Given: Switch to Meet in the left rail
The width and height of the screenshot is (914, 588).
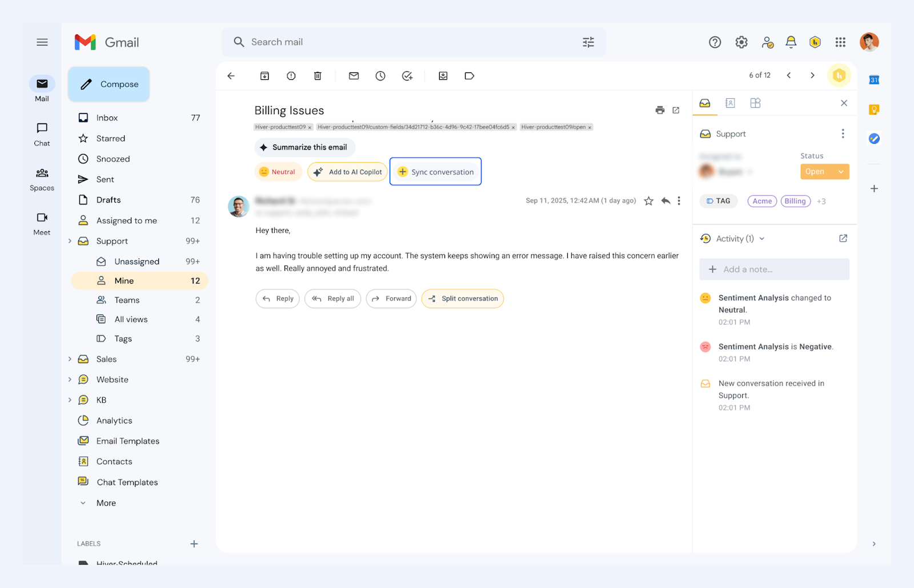Looking at the screenshot, I should [42, 224].
